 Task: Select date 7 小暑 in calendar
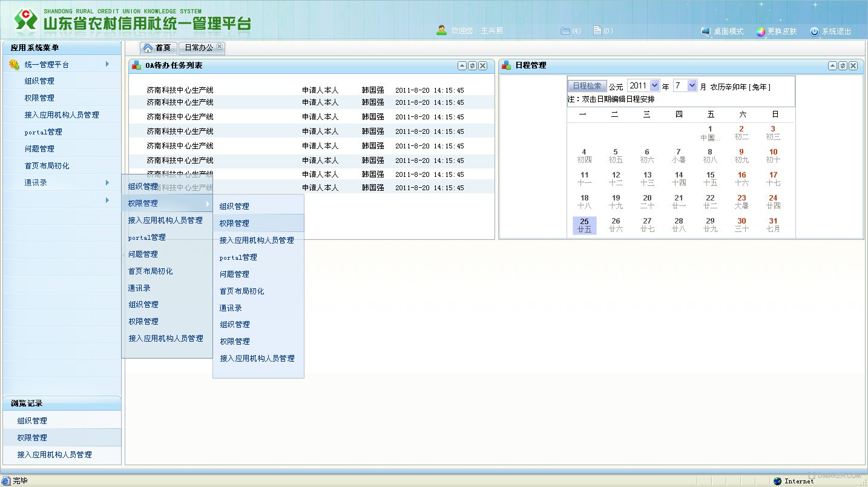[679, 156]
